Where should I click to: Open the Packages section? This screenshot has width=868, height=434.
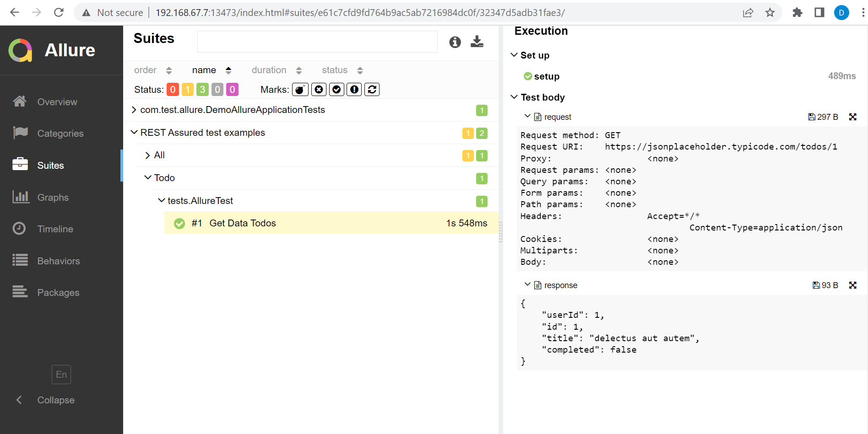coord(58,292)
